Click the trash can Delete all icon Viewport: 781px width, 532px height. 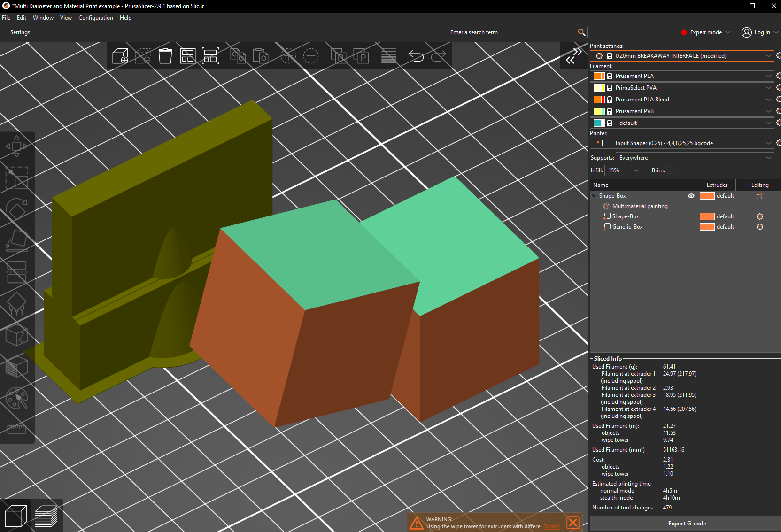click(x=165, y=56)
